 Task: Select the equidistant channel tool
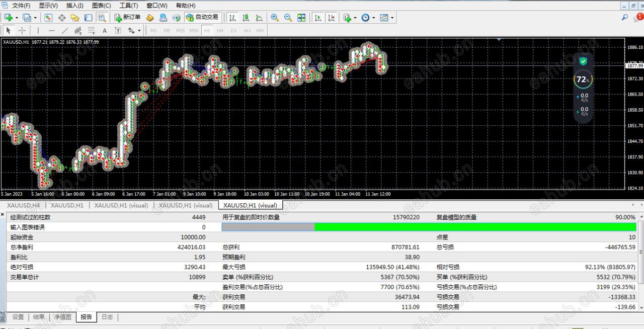click(78, 30)
